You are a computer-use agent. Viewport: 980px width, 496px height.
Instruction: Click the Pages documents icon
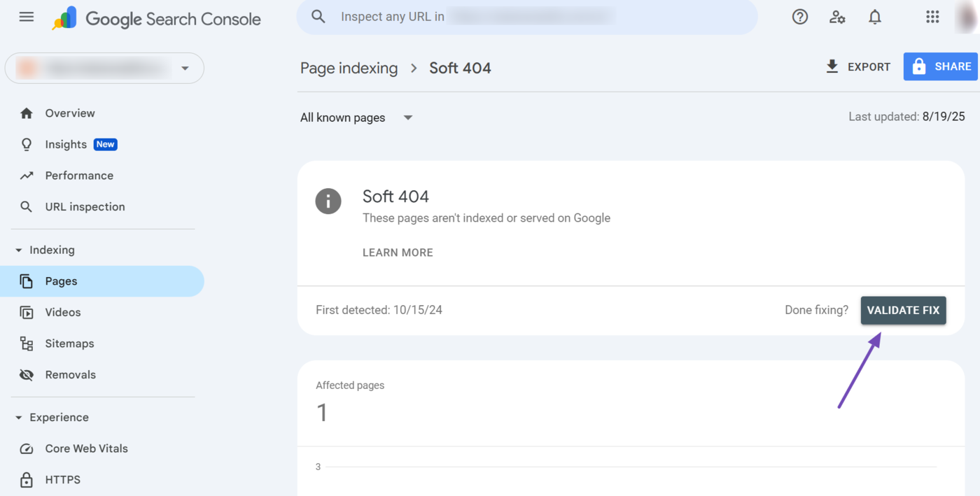pos(27,281)
